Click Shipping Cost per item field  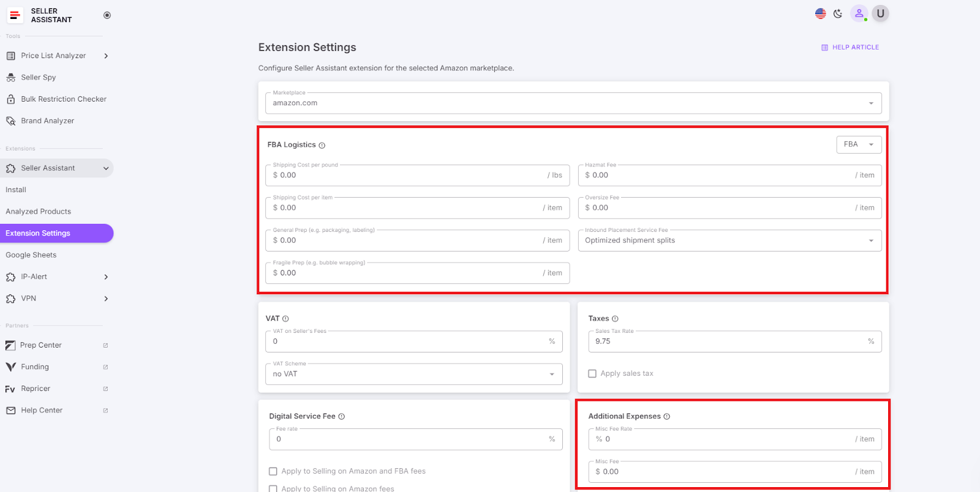(x=418, y=208)
